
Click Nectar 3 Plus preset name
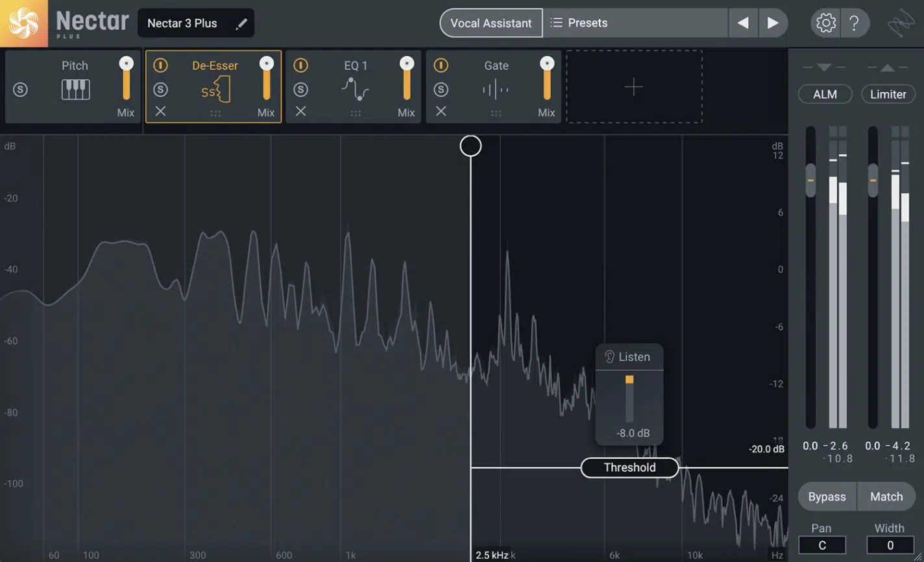tap(182, 23)
